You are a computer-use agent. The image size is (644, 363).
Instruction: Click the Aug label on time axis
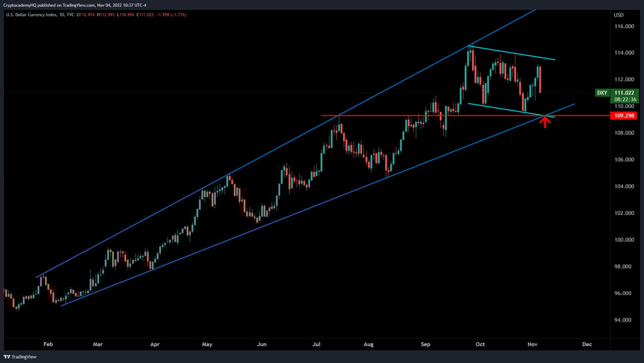(x=368, y=344)
